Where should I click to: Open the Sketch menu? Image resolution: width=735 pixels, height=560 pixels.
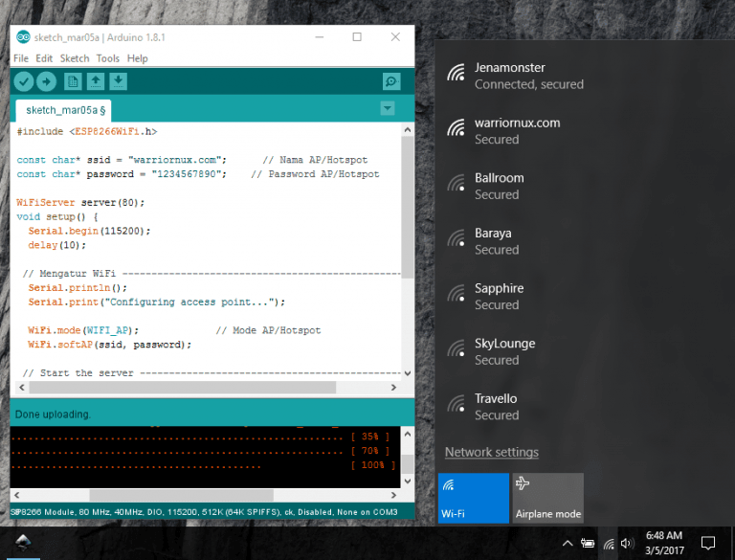[75, 58]
